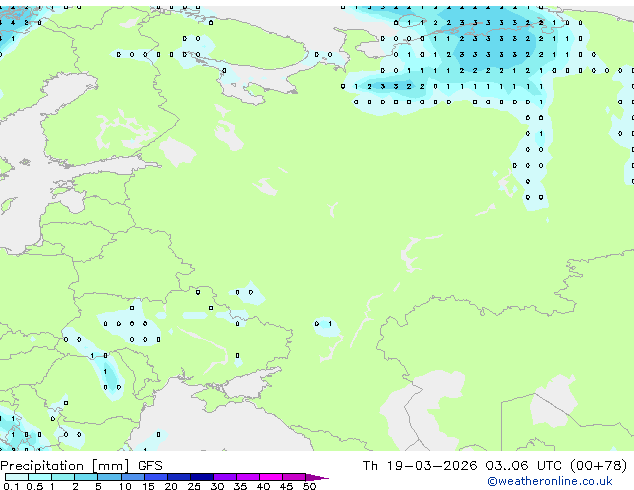Click the '(00+78)' forecast offset text
The image size is (634, 490).
tap(599, 466)
